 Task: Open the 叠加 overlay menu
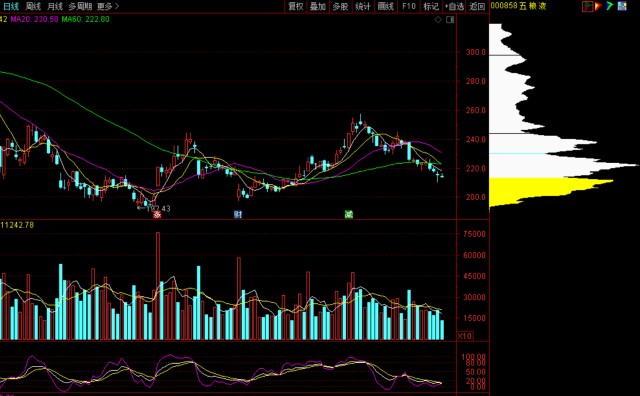click(x=318, y=6)
